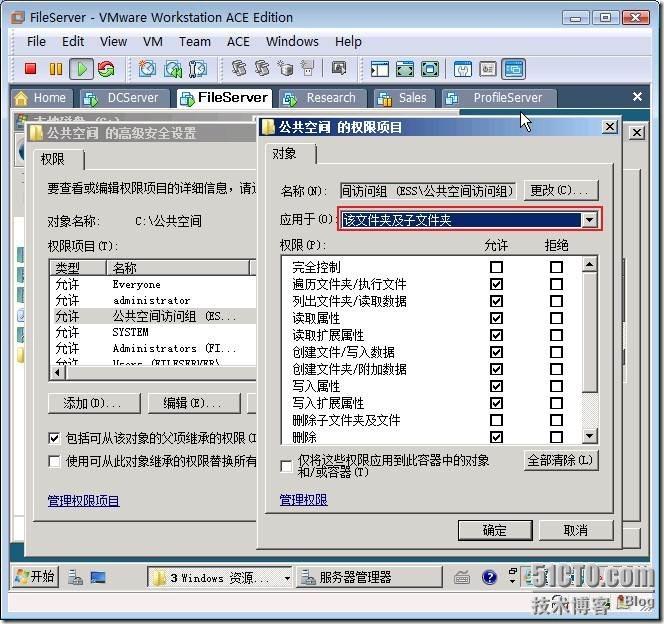This screenshot has height=624, width=664.
Task: Uncheck 读取属性 allow checkbox
Action: (x=496, y=318)
